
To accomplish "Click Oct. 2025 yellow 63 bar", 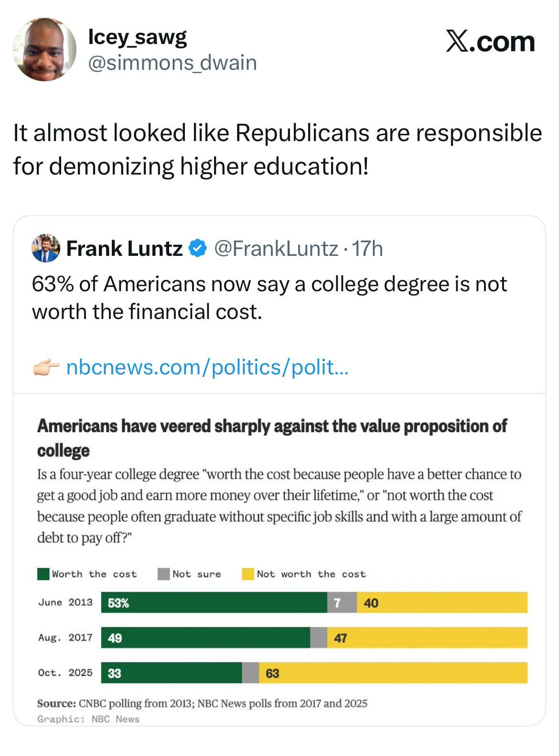I will click(393, 673).
